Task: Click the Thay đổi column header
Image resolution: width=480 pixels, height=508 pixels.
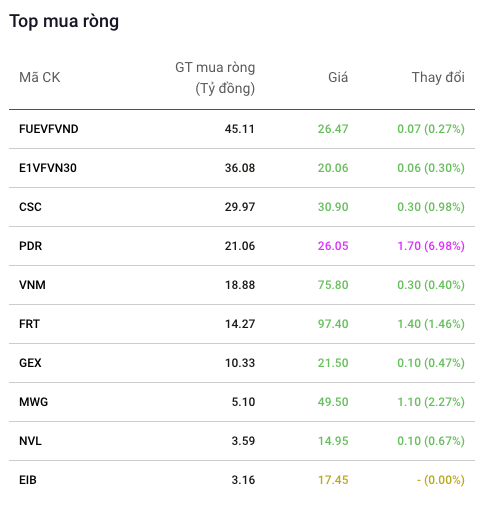Action: pos(438,77)
